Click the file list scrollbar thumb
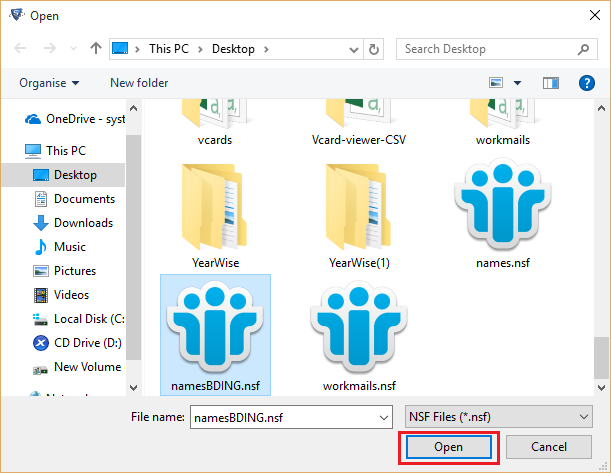611x473 pixels. click(x=600, y=358)
